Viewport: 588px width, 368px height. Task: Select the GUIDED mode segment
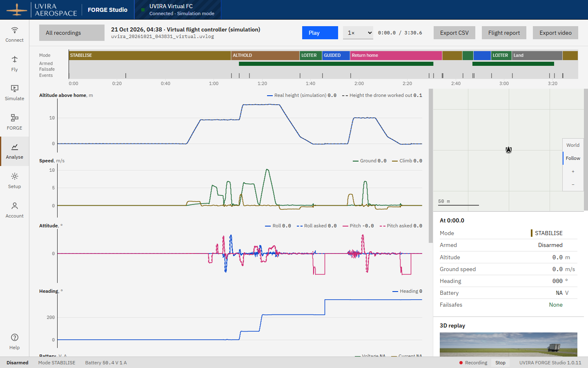point(336,55)
